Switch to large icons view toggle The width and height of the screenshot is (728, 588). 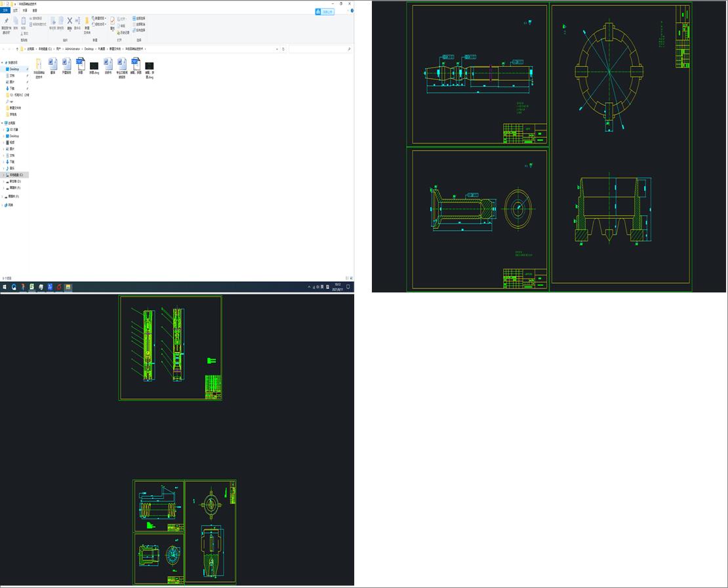point(351,278)
